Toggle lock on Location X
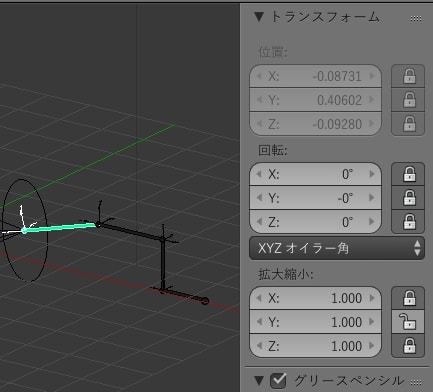The width and height of the screenshot is (433, 392). tap(408, 76)
